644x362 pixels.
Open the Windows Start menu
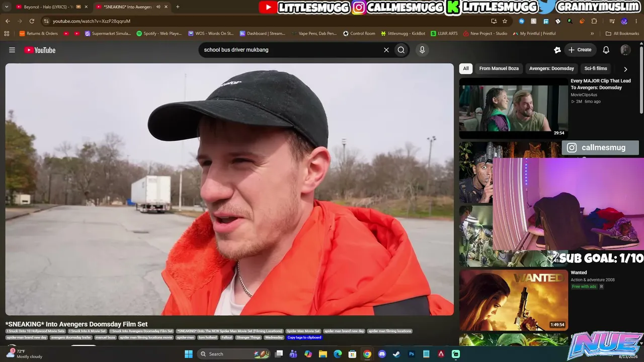point(189,354)
